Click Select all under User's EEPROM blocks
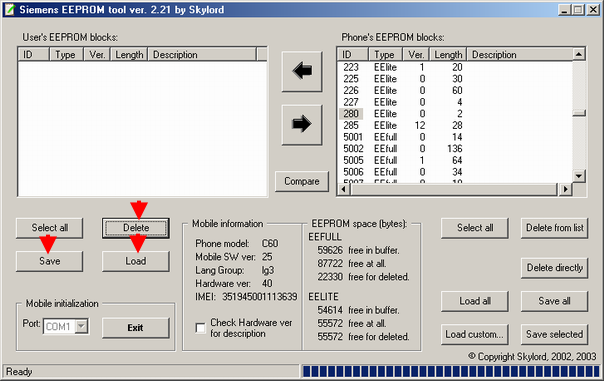Screen dimensions: 604x381 (49, 228)
